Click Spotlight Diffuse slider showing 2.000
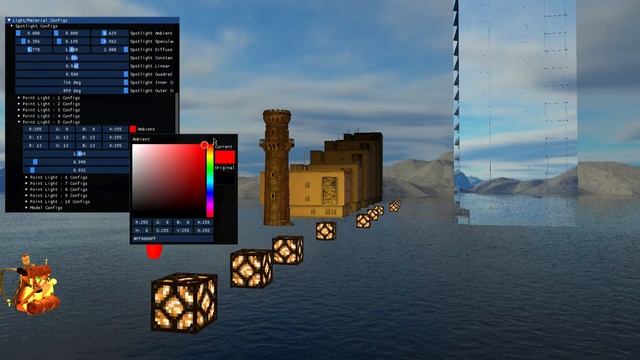 coord(110,49)
